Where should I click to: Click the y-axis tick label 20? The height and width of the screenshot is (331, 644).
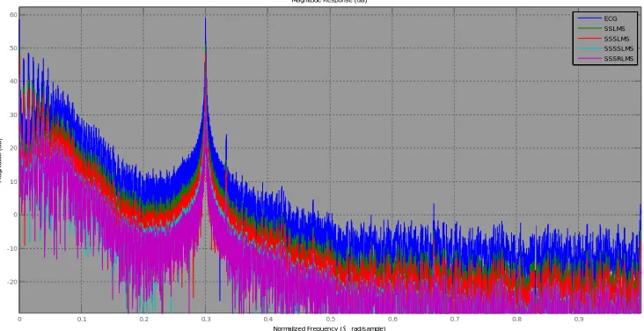click(x=12, y=148)
